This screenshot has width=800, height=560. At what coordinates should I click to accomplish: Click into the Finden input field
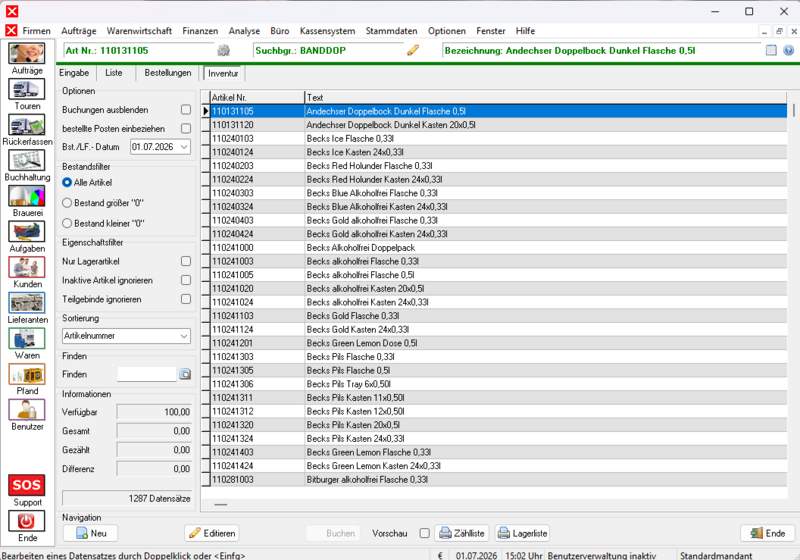[146, 374]
